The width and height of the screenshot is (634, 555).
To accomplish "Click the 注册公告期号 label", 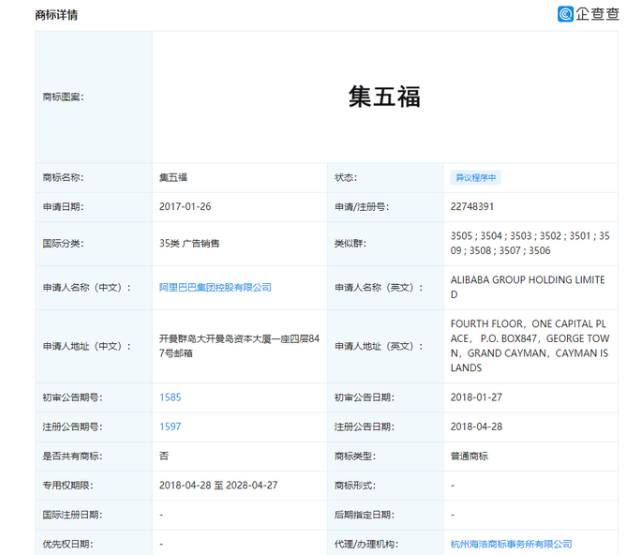I will click(73, 427).
